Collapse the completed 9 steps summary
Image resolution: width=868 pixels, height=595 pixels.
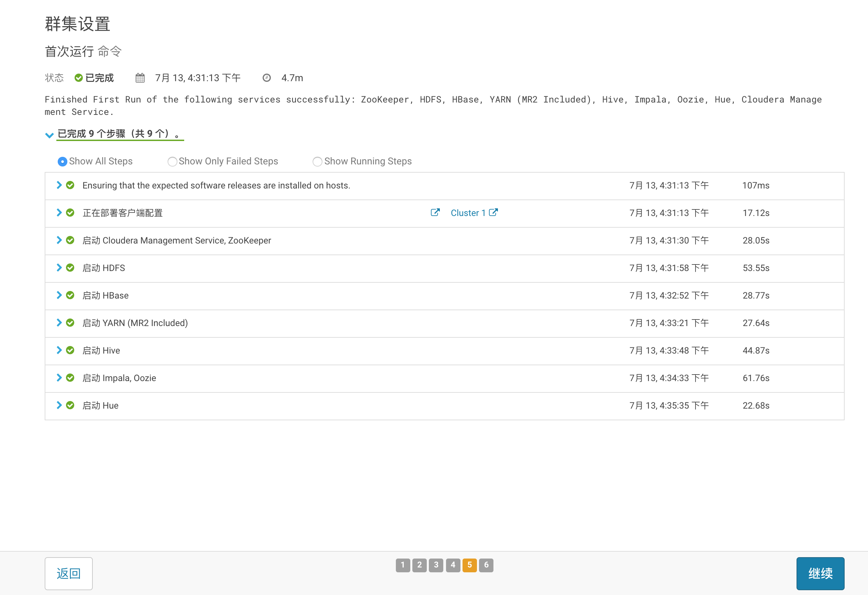(49, 135)
